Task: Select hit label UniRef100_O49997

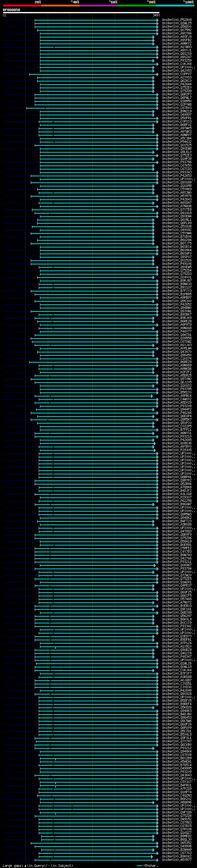Action: click(177, 115)
